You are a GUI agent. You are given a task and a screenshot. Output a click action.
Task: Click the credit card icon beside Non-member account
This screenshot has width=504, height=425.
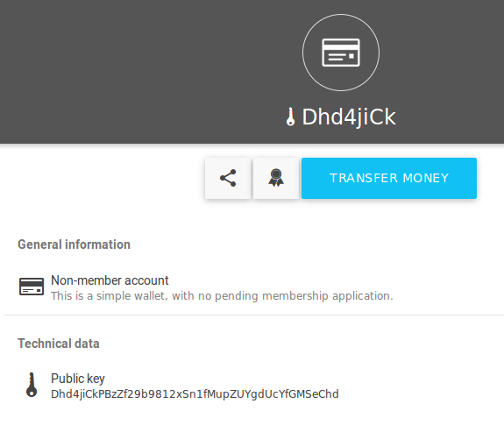pos(32,287)
